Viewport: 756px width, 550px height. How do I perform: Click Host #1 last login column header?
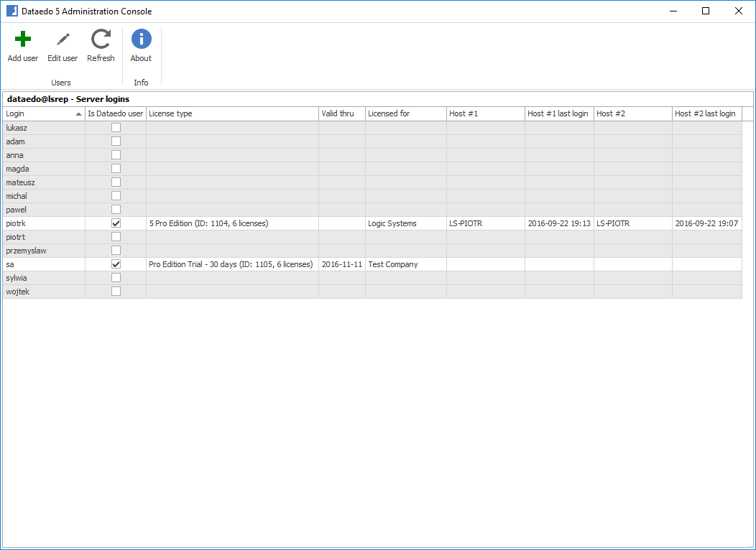pos(558,113)
